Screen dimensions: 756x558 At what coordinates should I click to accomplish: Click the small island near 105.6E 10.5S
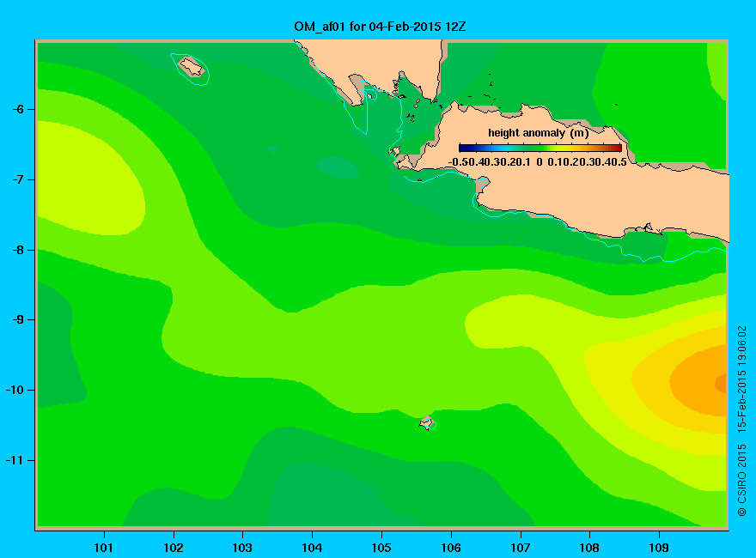pyautogui.click(x=427, y=422)
